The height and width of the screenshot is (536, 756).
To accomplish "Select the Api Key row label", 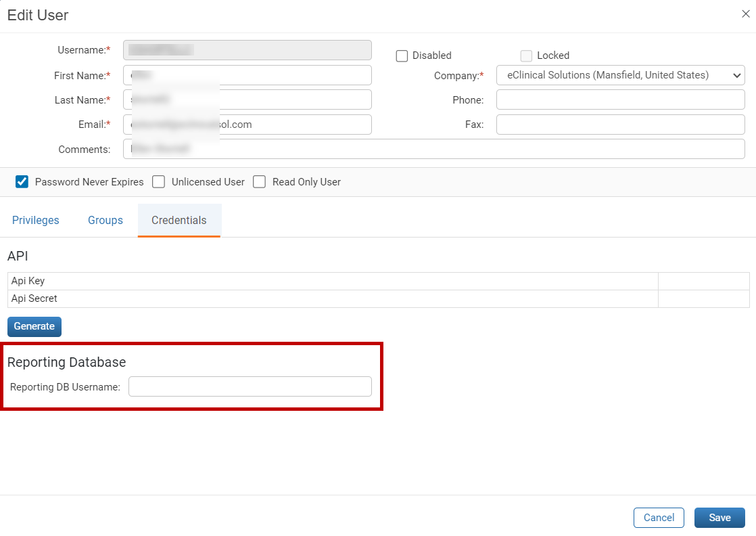I will [28, 281].
